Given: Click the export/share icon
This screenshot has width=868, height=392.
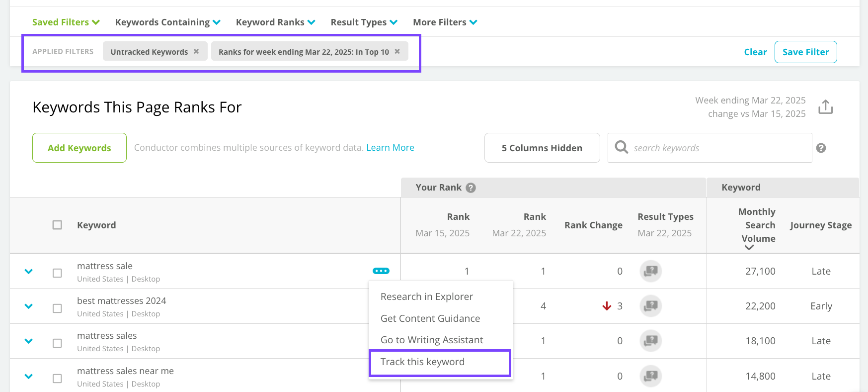Looking at the screenshot, I should [x=825, y=107].
